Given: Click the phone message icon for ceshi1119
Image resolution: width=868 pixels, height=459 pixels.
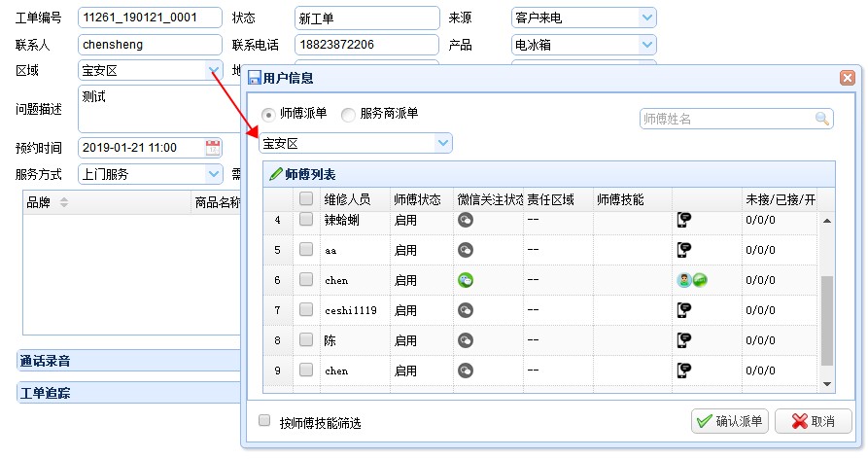Looking at the screenshot, I should [x=684, y=310].
